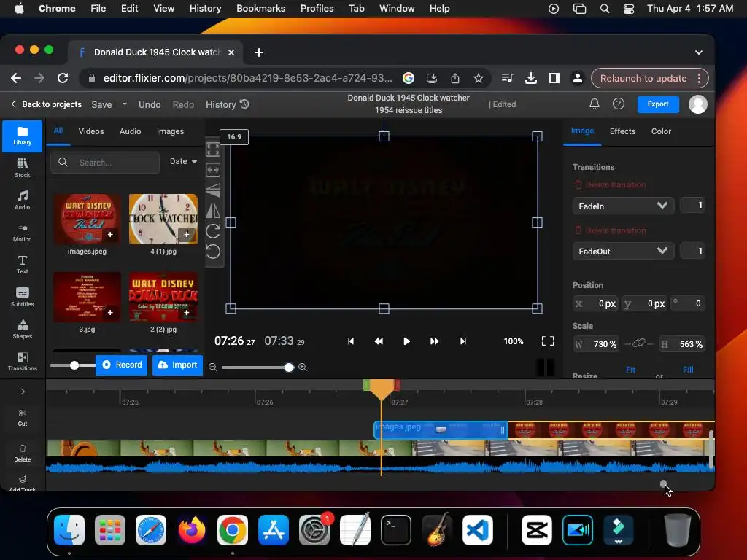Switch to the Effects tab
Screen dimensions: 747x560
tap(623, 131)
